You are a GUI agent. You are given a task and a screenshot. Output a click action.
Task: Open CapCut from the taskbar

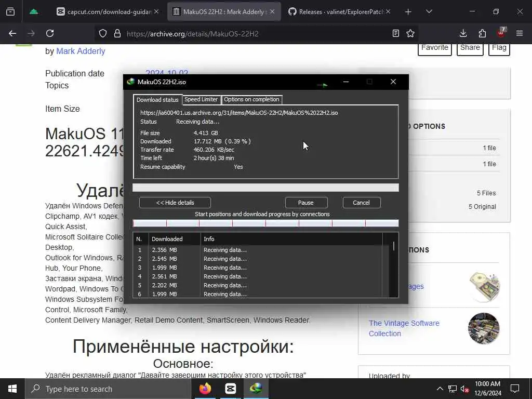point(230,389)
